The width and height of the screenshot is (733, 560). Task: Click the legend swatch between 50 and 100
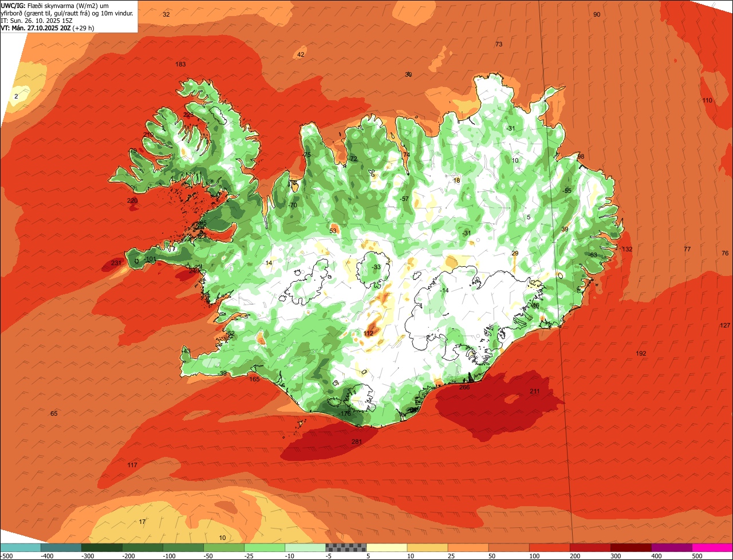[x=508, y=547]
